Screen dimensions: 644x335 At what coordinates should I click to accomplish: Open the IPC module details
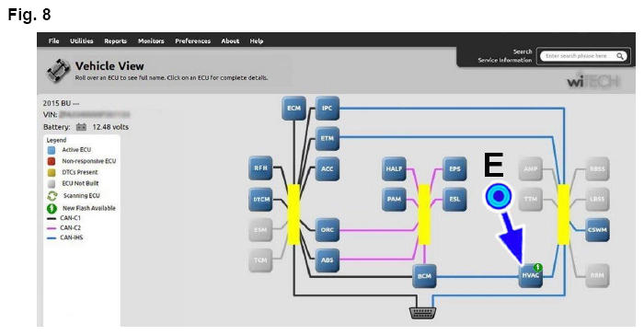pos(328,108)
